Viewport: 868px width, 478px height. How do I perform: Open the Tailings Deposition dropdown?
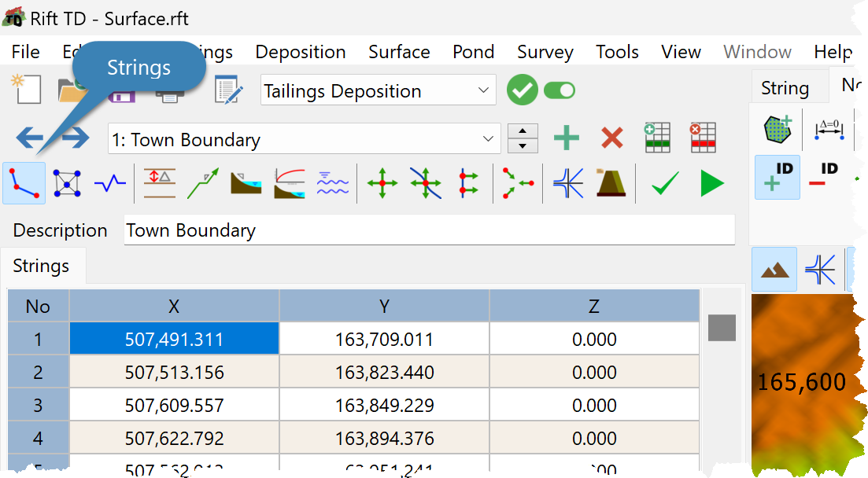(378, 90)
